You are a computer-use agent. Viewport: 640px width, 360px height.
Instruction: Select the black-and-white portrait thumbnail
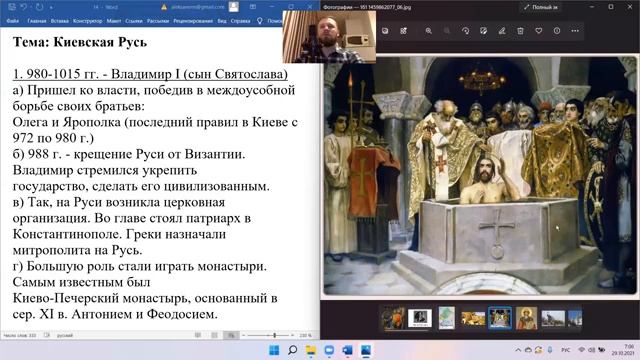[420, 318]
